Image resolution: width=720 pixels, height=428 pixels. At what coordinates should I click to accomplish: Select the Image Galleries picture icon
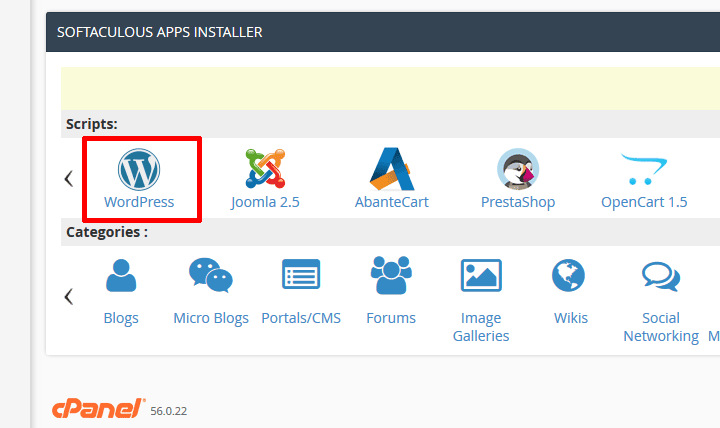481,277
